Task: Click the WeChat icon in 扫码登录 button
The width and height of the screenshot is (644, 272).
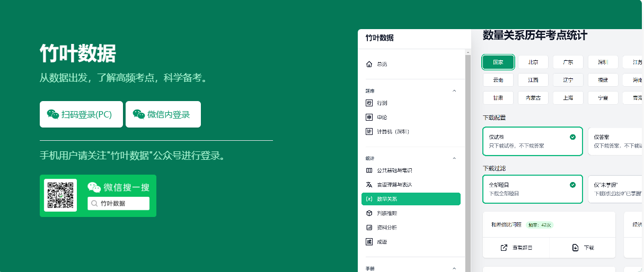Action: tap(53, 114)
